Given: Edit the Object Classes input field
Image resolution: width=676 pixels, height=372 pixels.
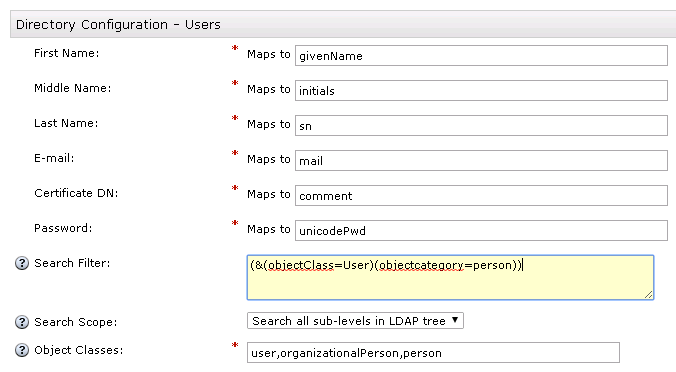Looking at the screenshot, I should tap(433, 353).
